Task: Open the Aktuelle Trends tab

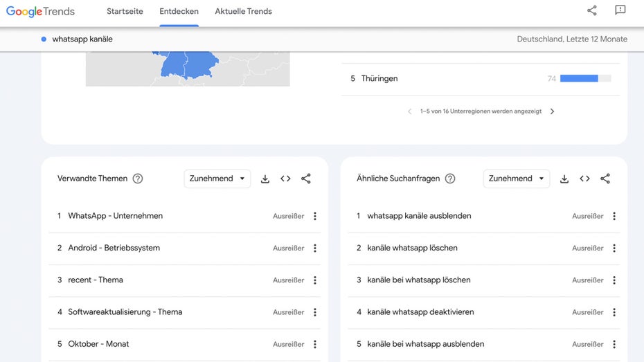Action: 244,12
